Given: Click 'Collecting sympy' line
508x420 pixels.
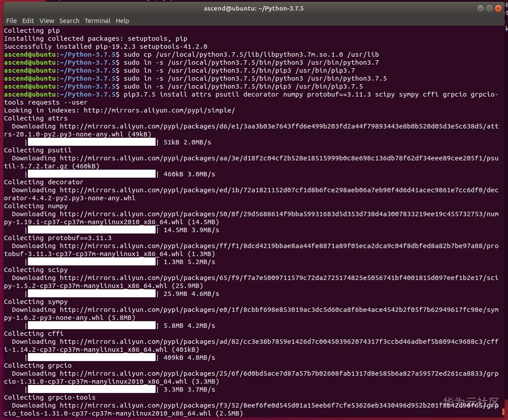Looking at the screenshot, I should point(35,302).
